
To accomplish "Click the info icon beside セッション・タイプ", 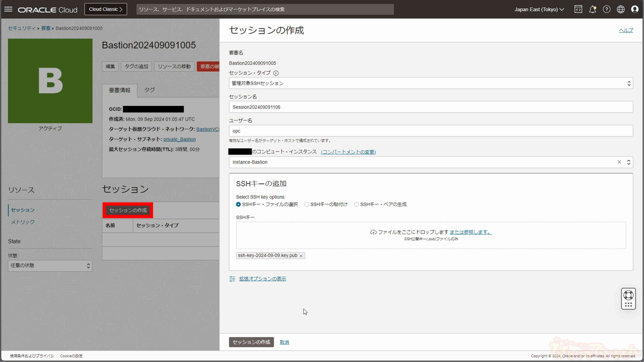I will tap(276, 73).
